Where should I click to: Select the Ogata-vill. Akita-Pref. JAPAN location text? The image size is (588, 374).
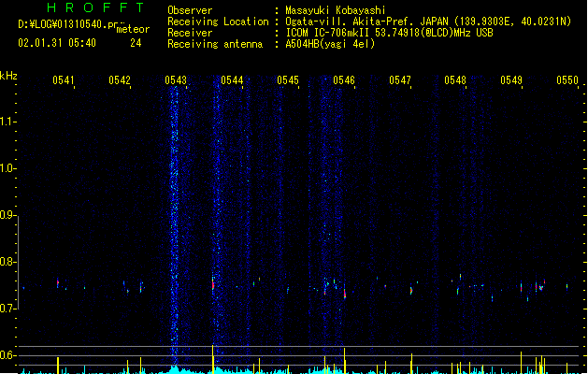(x=428, y=22)
